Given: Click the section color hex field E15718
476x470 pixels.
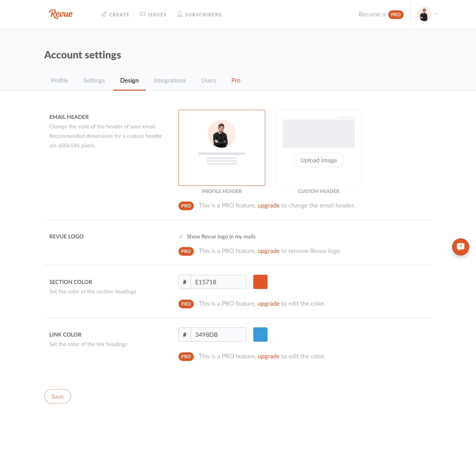Looking at the screenshot, I should point(219,282).
